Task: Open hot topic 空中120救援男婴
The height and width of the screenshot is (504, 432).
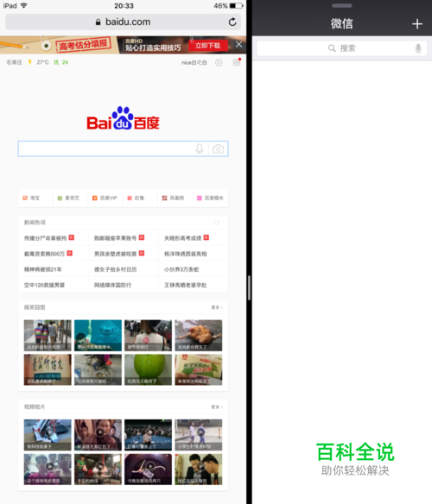Action: (x=44, y=285)
